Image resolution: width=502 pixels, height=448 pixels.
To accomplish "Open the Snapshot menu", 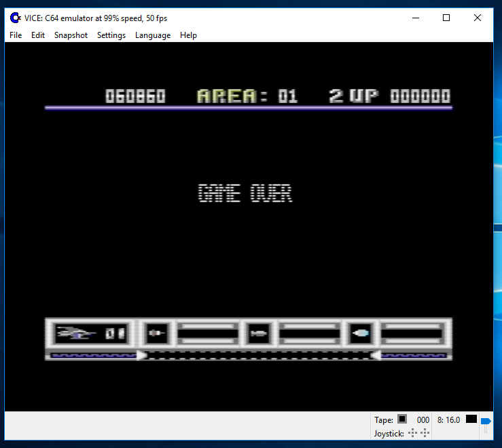I will (x=71, y=35).
